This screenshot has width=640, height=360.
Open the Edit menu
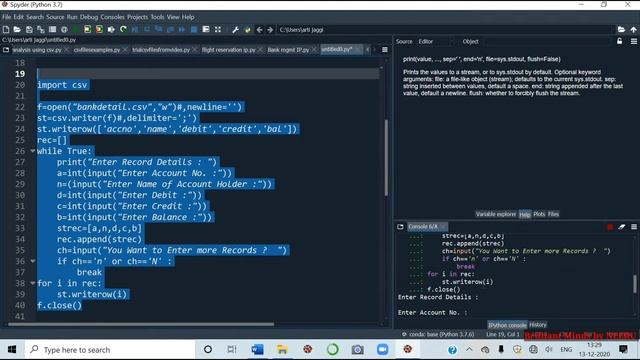click(x=19, y=17)
